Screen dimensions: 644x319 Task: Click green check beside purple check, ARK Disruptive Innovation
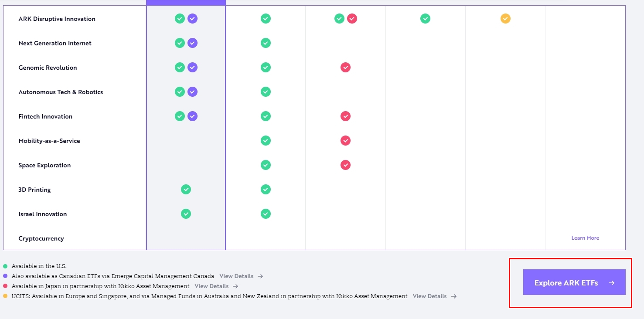(180, 19)
